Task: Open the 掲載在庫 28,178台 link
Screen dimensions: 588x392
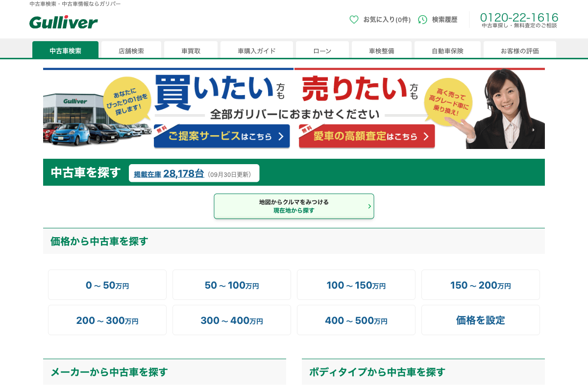Action: (169, 173)
